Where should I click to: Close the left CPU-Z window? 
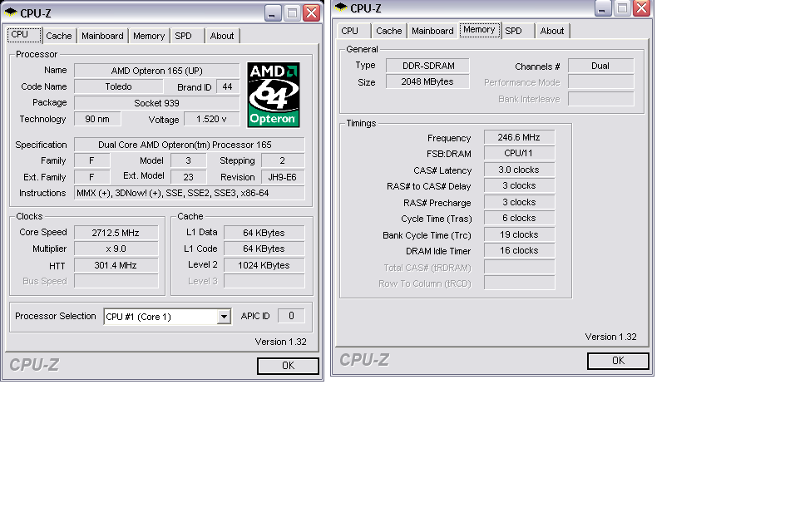[x=311, y=12]
